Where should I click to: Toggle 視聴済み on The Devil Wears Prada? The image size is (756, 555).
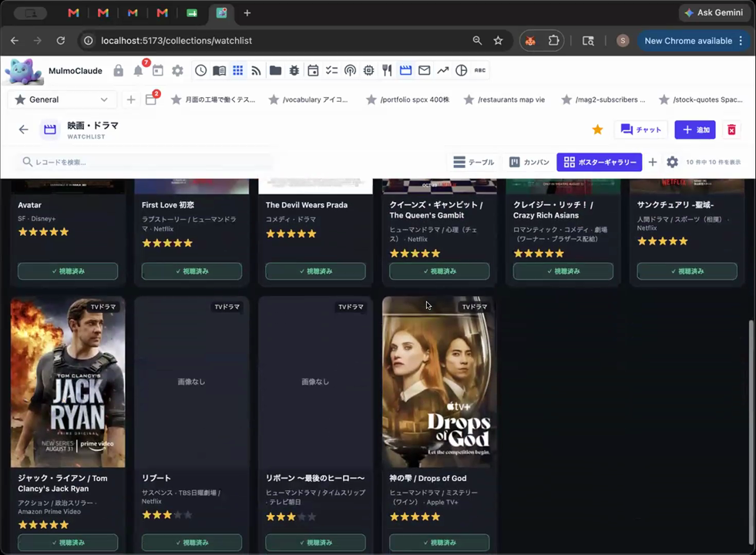[x=315, y=271]
